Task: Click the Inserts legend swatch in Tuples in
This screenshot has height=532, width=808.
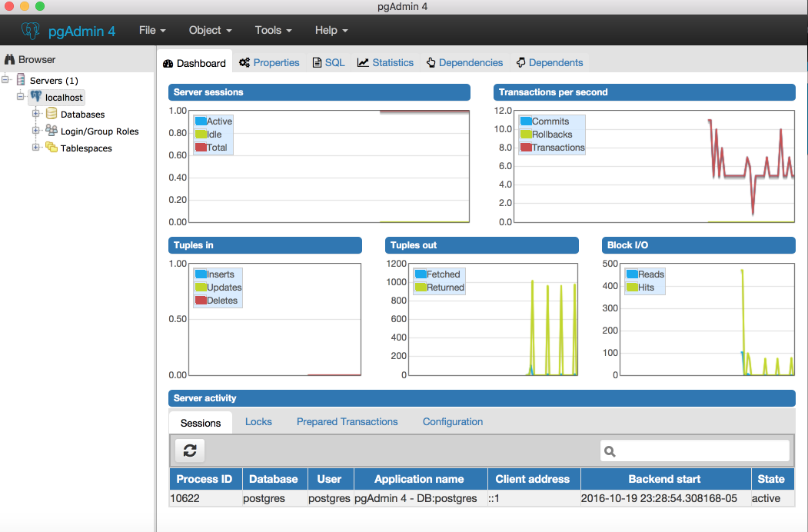Action: pyautogui.click(x=201, y=274)
